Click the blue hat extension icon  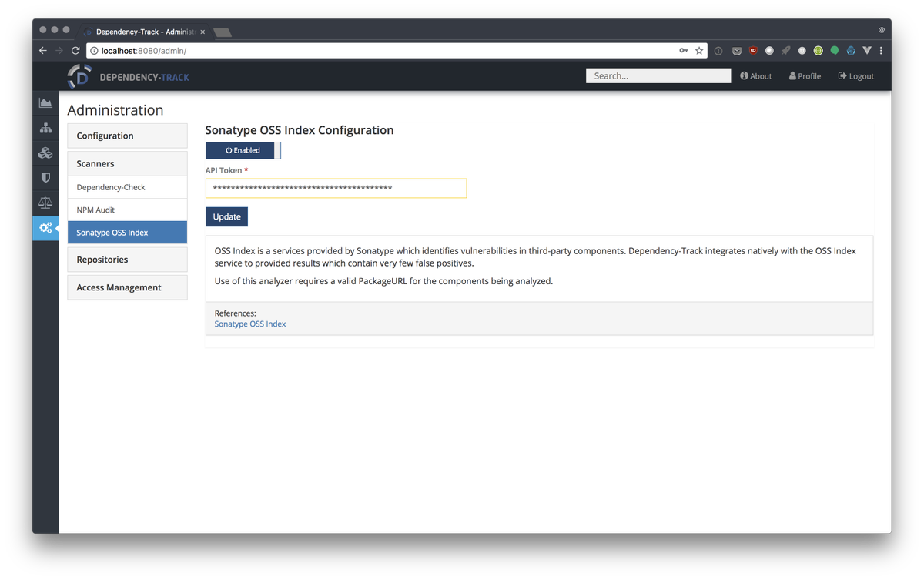click(850, 51)
